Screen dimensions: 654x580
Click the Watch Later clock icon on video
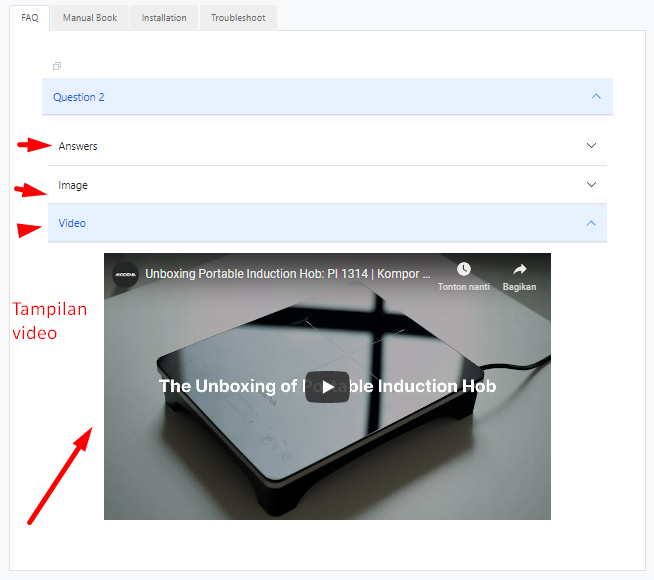463,270
